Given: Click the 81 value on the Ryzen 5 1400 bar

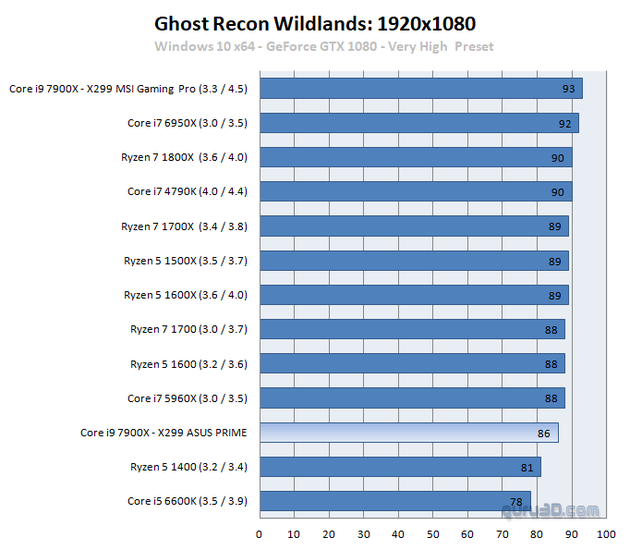Looking at the screenshot, I should click(x=527, y=468).
